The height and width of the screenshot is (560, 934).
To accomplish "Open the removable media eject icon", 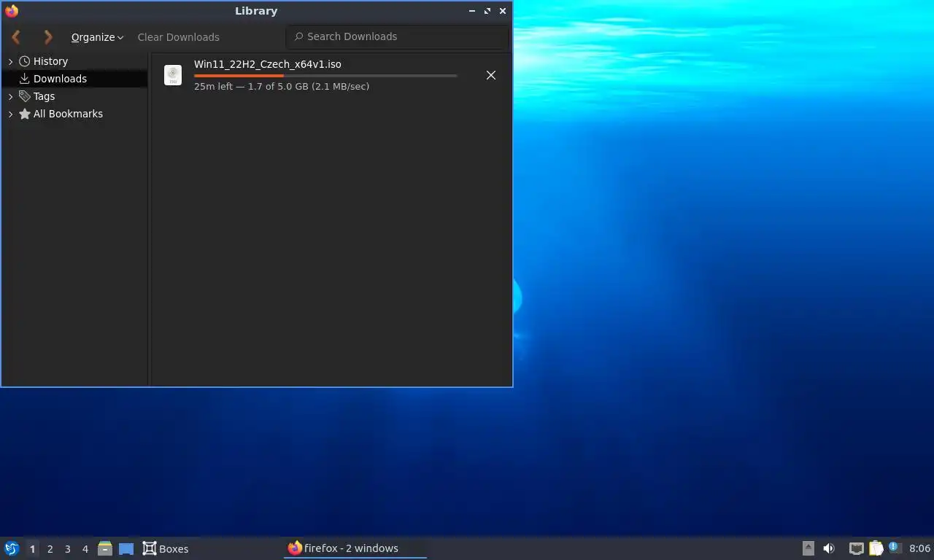I will click(808, 548).
